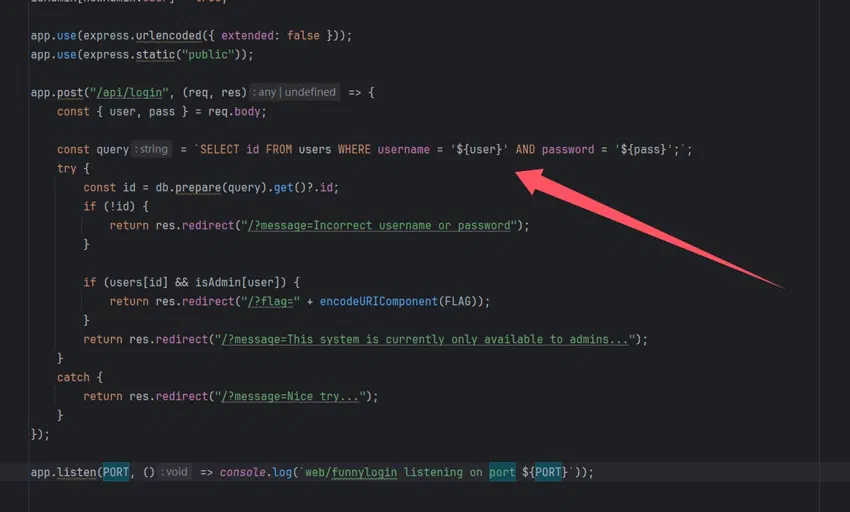Click the "console" identifier
850x512 pixels.
243,472
